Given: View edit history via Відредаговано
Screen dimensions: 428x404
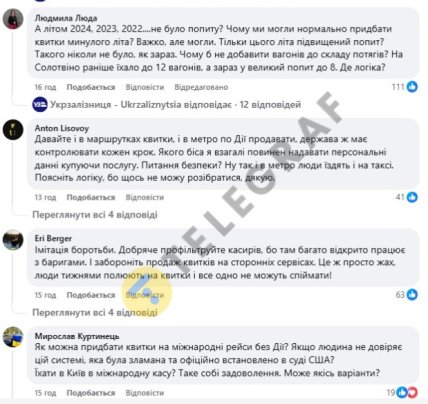Looking at the screenshot, I should [x=201, y=87].
